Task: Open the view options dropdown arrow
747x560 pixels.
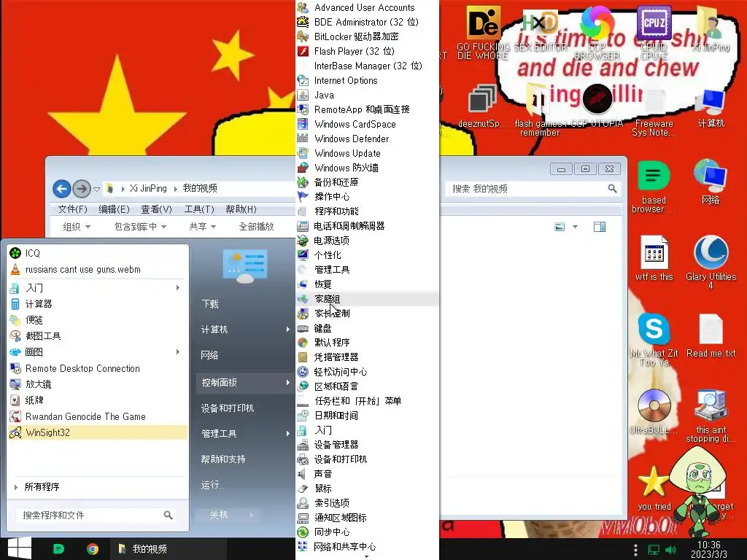Action: [x=575, y=227]
